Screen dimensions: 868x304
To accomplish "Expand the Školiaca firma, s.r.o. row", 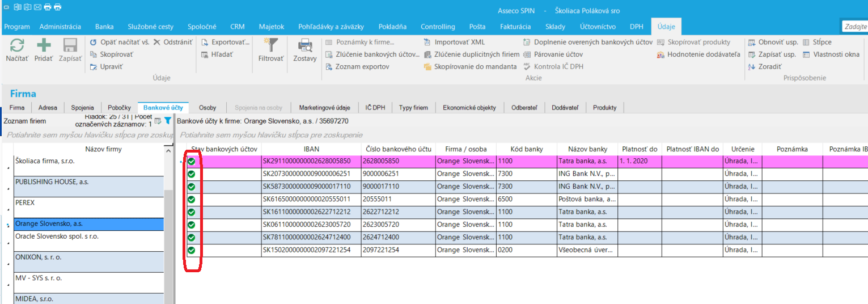I will point(8,169).
